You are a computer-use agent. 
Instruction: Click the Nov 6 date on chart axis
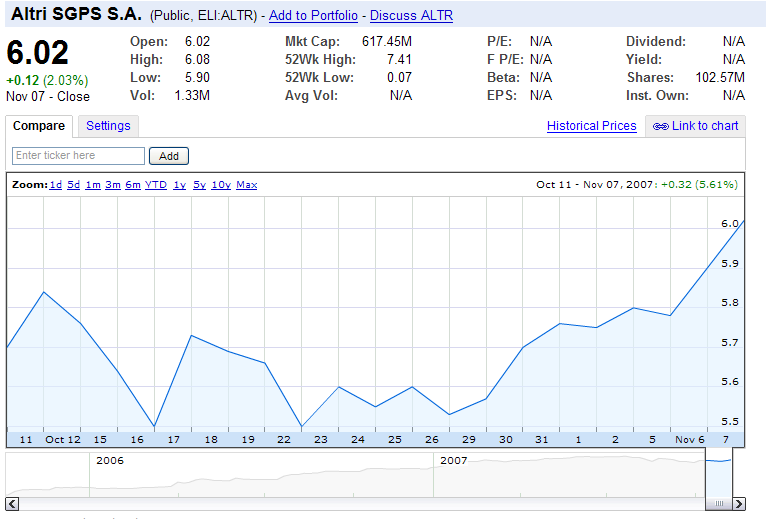tap(690, 439)
